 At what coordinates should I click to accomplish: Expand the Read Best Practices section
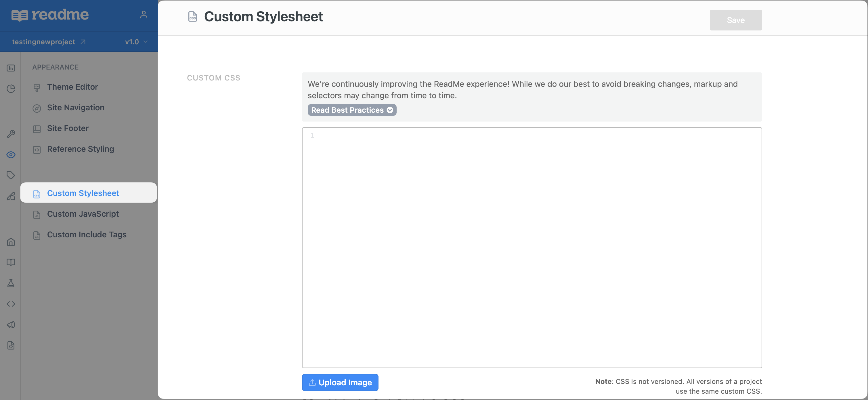[x=351, y=110]
